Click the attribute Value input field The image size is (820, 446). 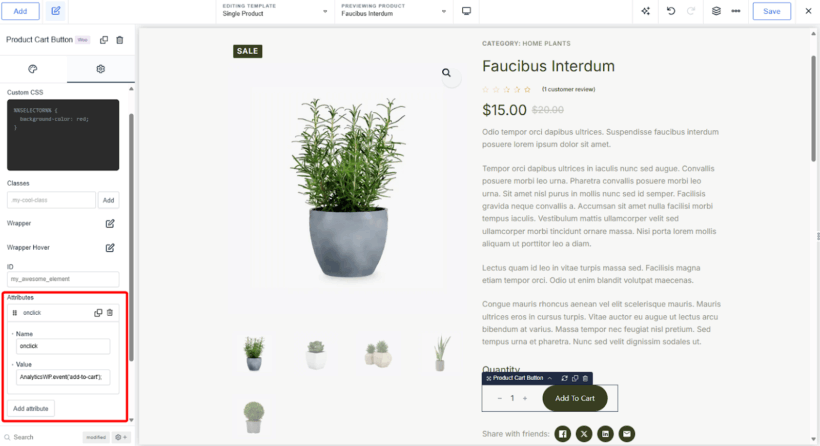pyautogui.click(x=63, y=376)
